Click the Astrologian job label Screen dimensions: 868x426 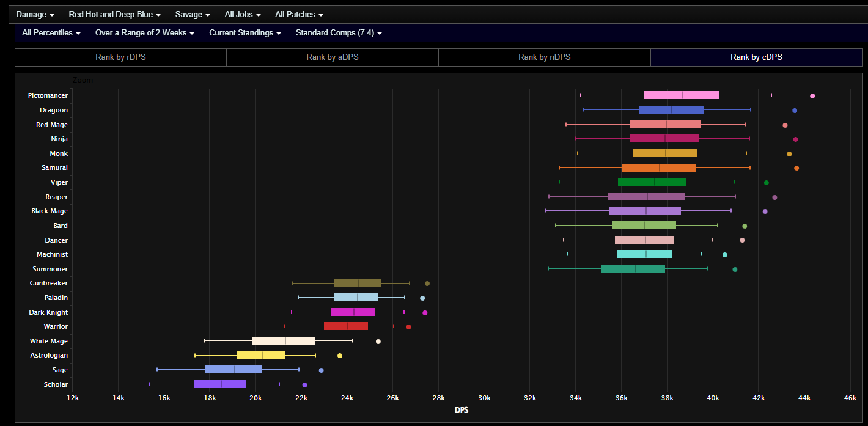click(x=49, y=355)
